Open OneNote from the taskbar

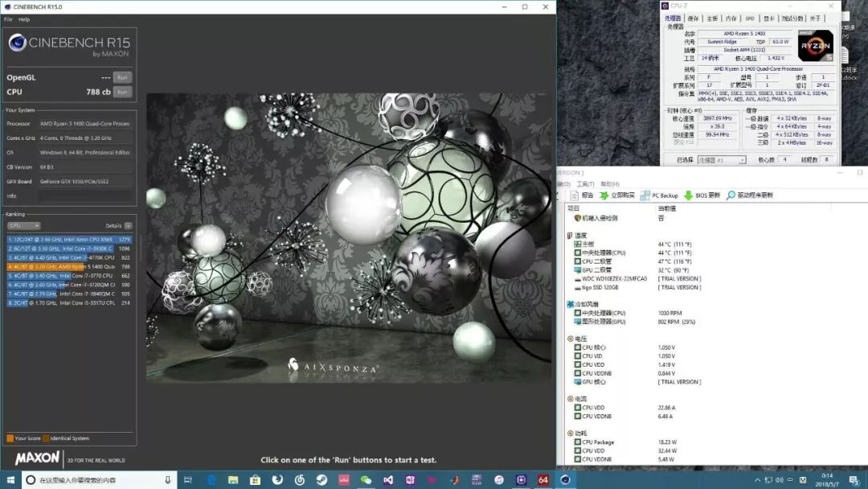pos(410,480)
